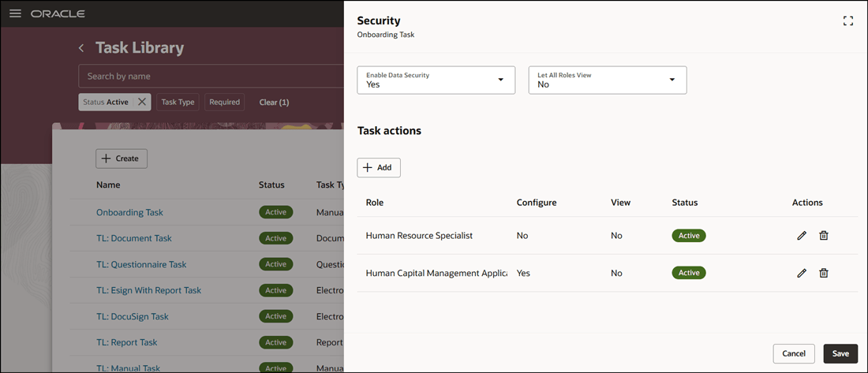The image size is (868, 373).
Task: Click the Active badge for Human Resource Specialist
Action: tap(689, 236)
